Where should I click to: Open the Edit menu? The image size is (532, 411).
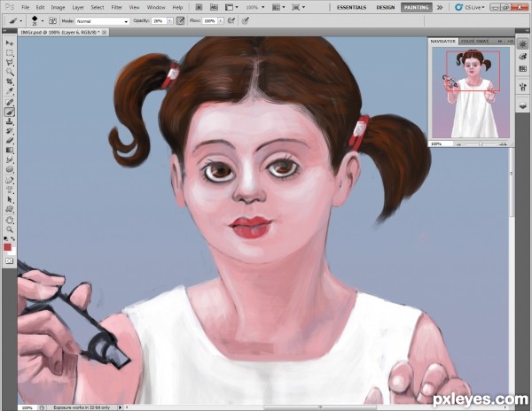coord(40,7)
